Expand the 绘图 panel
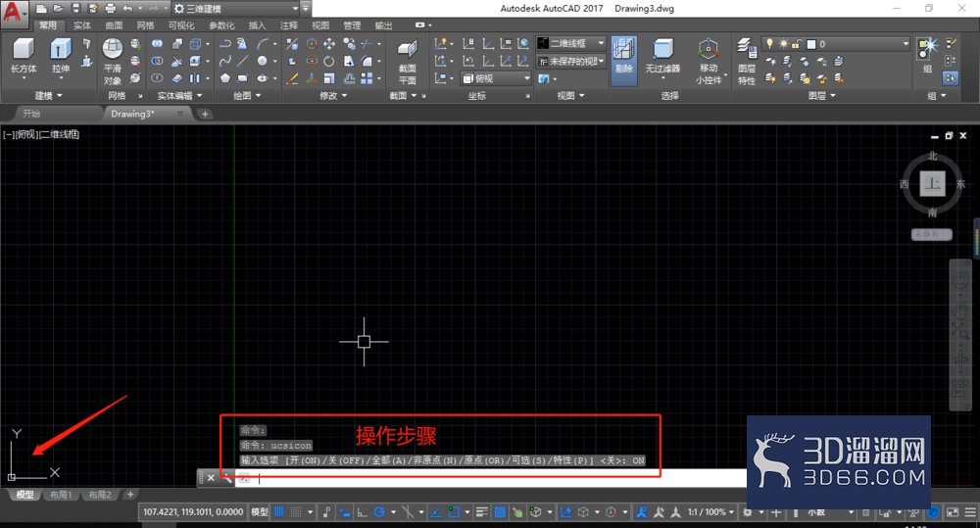The width and height of the screenshot is (980, 528). tap(247, 96)
